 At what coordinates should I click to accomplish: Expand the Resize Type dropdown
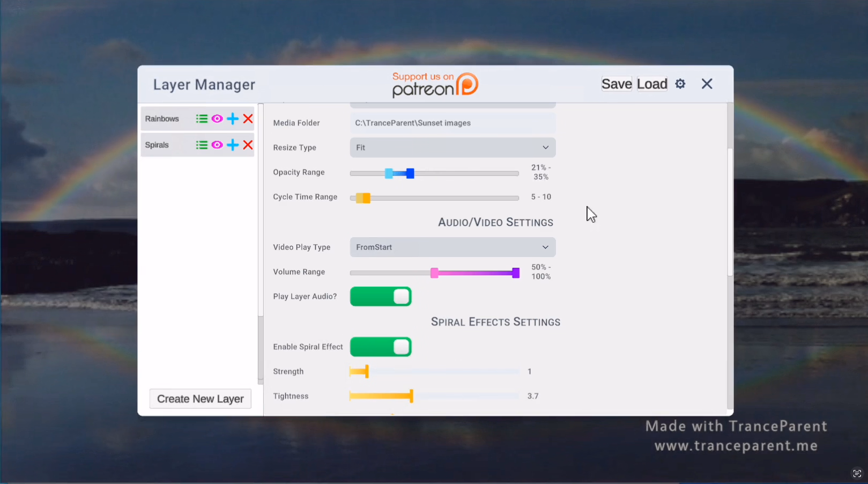pos(452,148)
